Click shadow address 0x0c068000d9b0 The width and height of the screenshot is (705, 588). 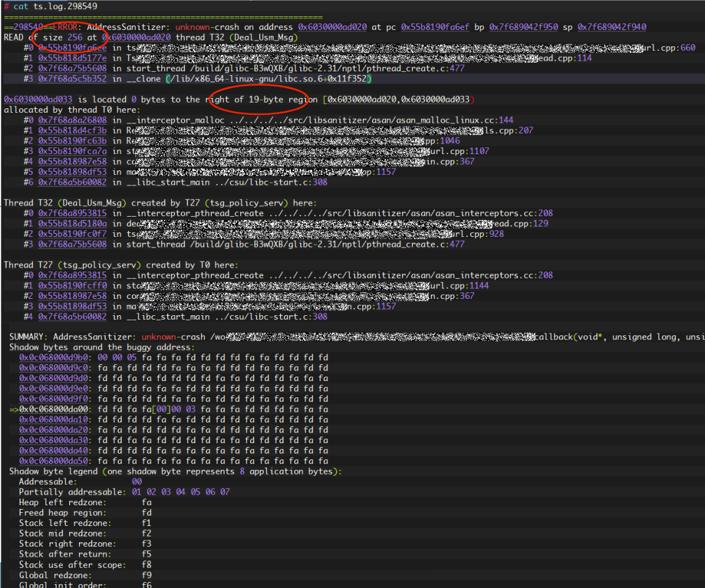[x=54, y=358]
